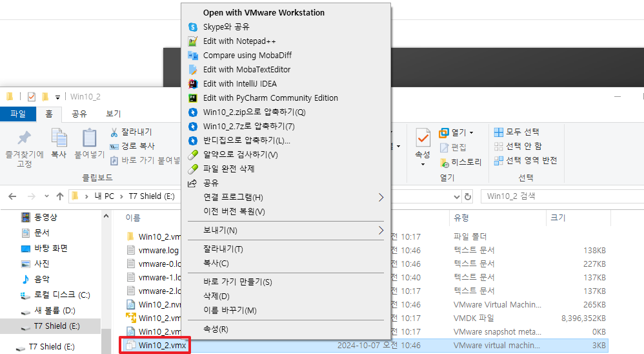This screenshot has width=644, height=354.
Task: Click the Win10_2.vmx file
Action: [x=162, y=346]
